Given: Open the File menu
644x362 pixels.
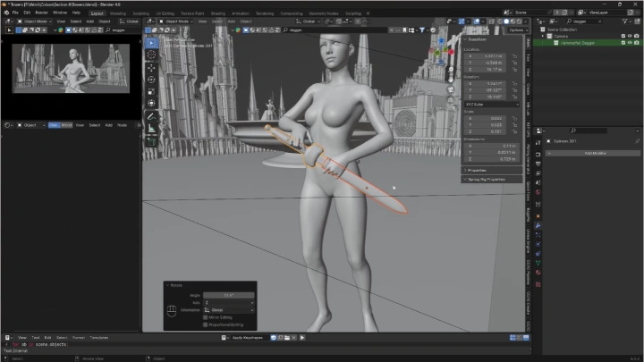Looking at the screenshot, I should 15,13.
